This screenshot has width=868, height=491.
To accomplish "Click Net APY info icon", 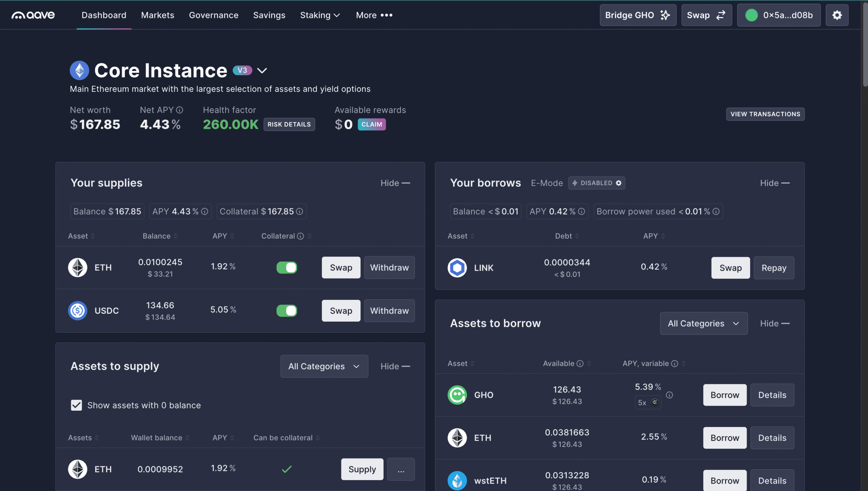I will tap(180, 110).
